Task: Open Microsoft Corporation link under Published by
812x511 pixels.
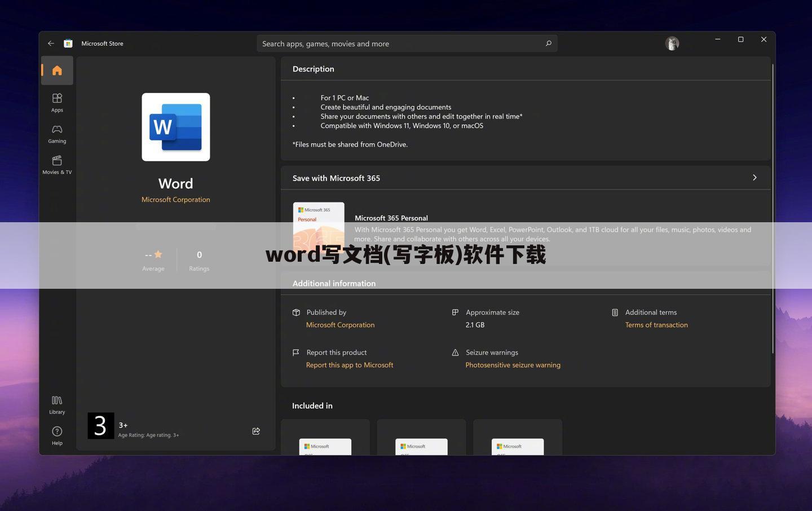Action: [x=340, y=325]
